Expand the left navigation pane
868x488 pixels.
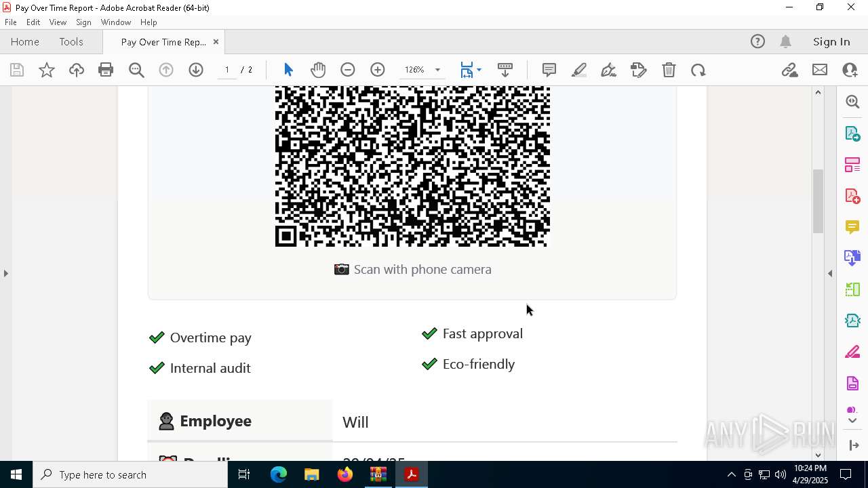5,273
